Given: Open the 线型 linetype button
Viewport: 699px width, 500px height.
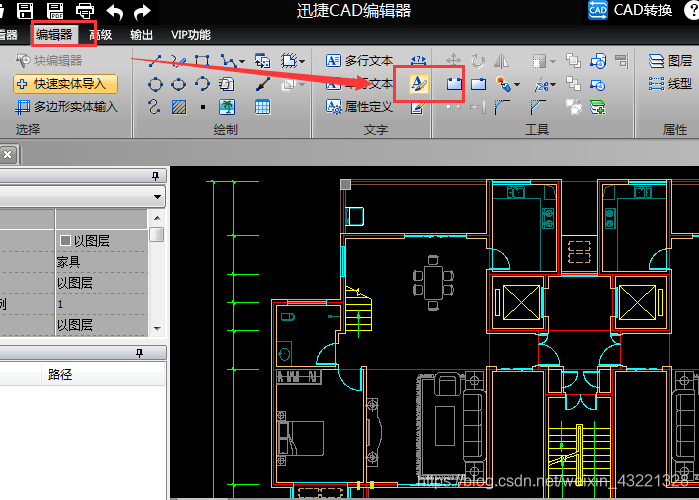Looking at the screenshot, I should [670, 84].
